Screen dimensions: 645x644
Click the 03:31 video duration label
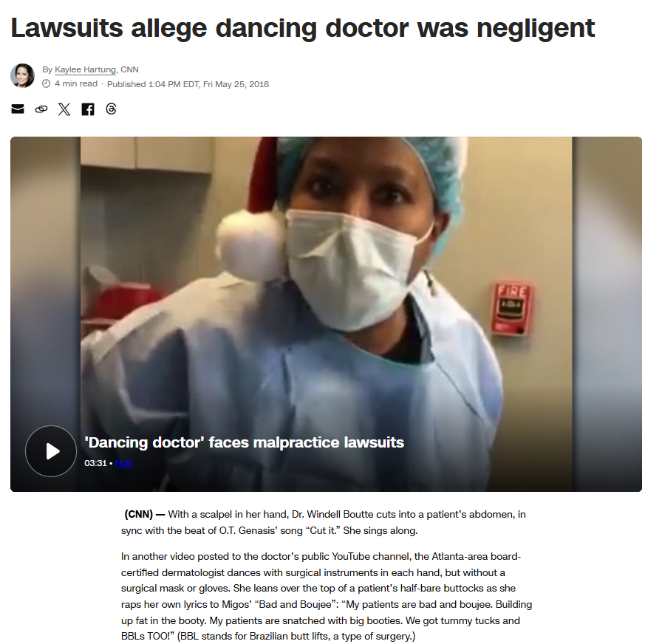pyautogui.click(x=95, y=463)
